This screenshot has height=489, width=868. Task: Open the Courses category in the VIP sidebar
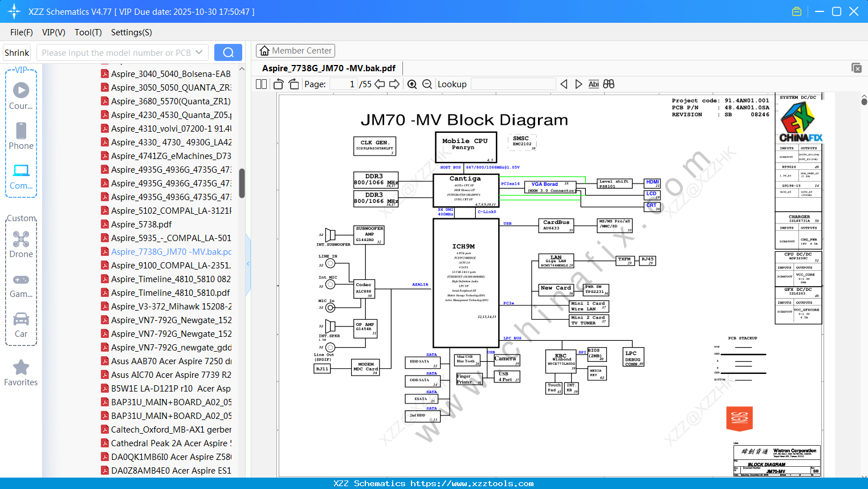(x=21, y=96)
